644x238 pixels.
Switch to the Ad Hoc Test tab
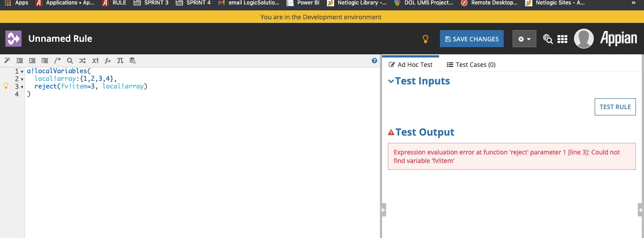coord(410,65)
